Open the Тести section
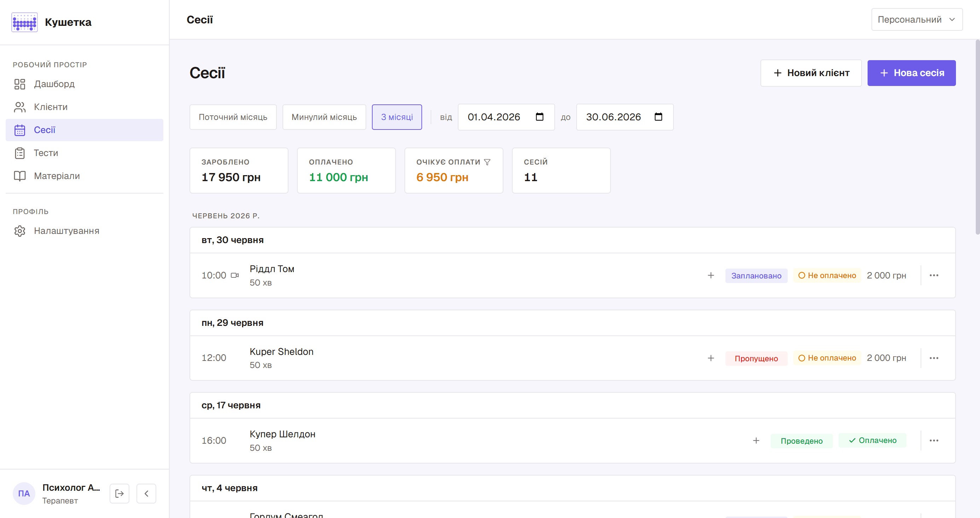Viewport: 980px width, 518px height. pos(84,153)
